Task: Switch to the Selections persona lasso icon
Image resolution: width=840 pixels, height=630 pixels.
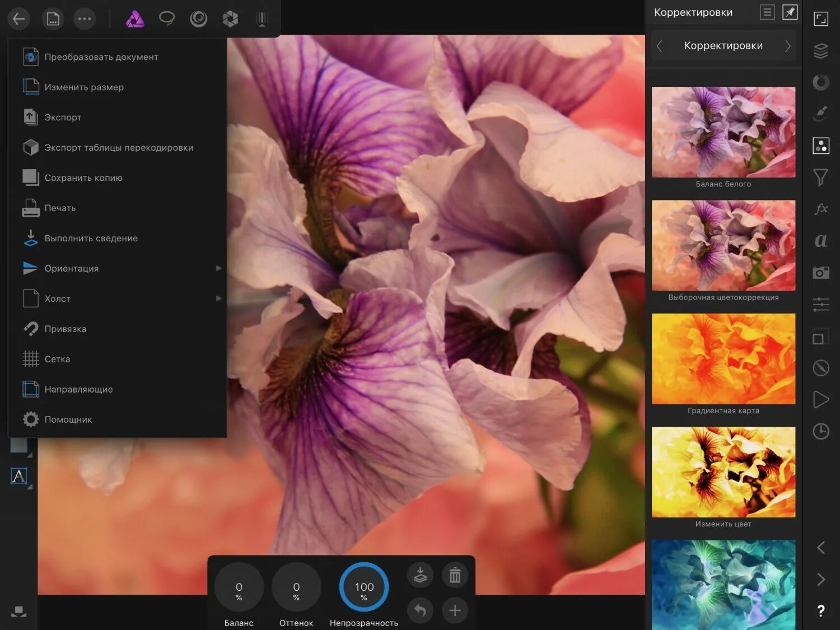Action: pos(167,19)
